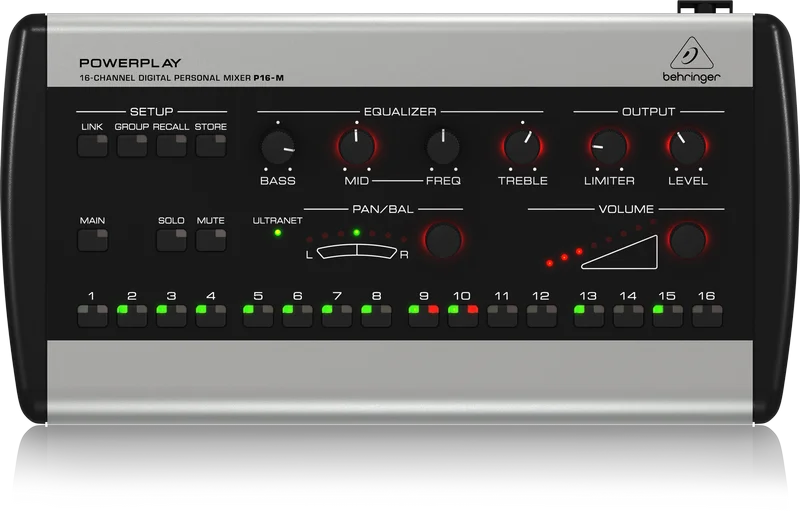Push the LINK setup button
The width and height of the screenshot is (800, 513).
point(92,145)
